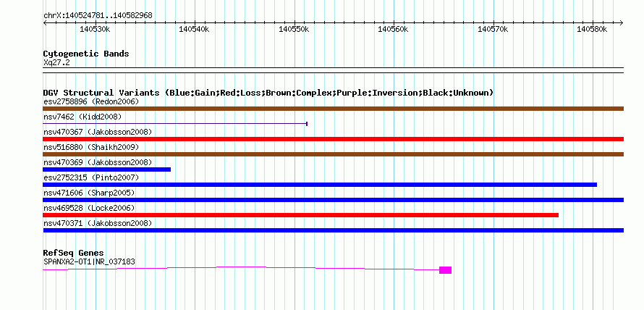Click the short blue bar under nsv470369
This screenshot has width=644, height=310.
click(x=107, y=169)
